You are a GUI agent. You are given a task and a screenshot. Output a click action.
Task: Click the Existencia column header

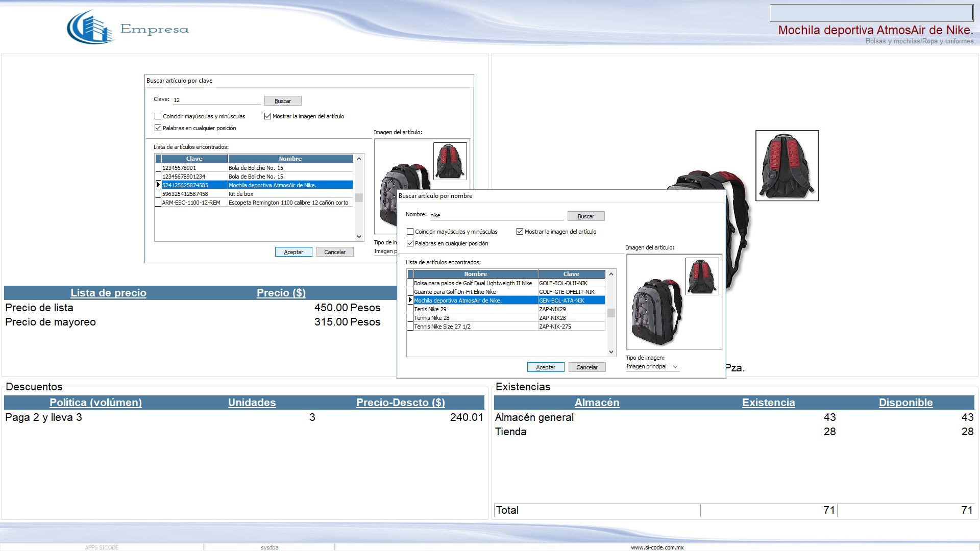(768, 403)
